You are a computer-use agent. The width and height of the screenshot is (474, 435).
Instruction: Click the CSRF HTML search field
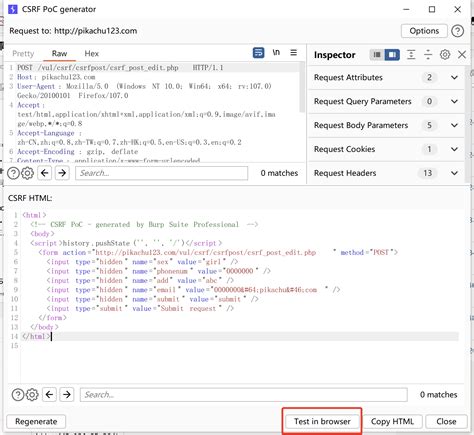point(244,395)
